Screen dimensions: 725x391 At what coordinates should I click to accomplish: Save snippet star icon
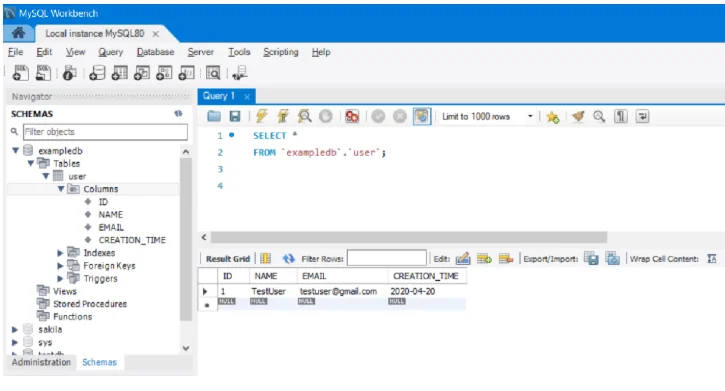553,116
